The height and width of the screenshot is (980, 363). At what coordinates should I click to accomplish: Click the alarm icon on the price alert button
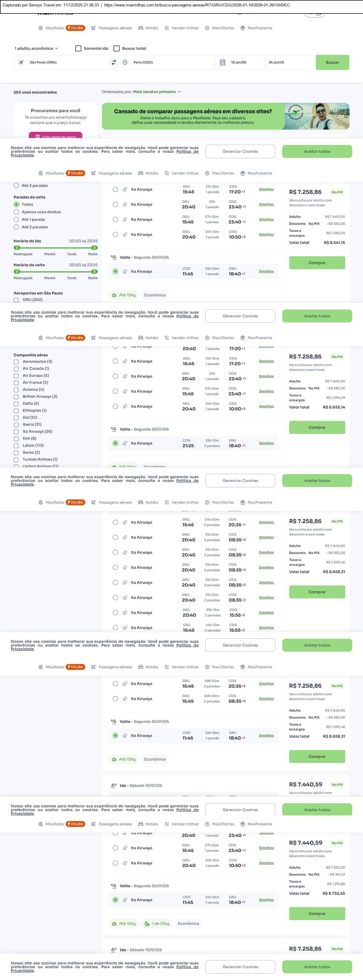(x=38, y=137)
